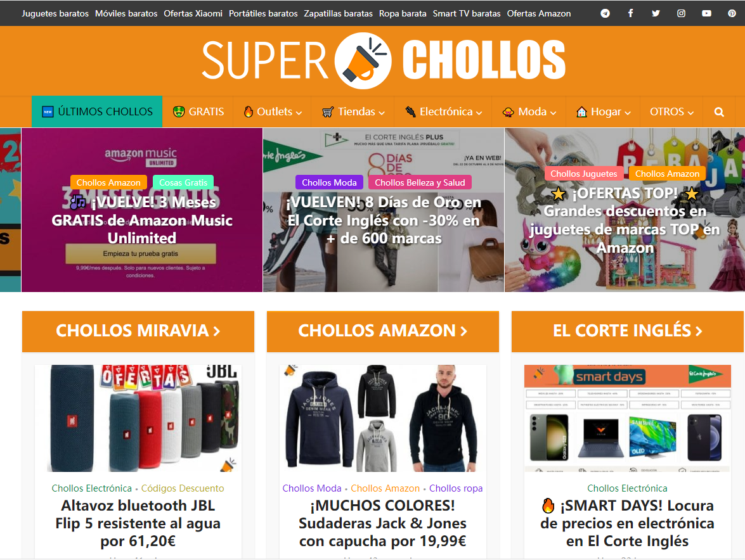The height and width of the screenshot is (560, 745).
Task: Open the Twitter social icon
Action: (656, 13)
